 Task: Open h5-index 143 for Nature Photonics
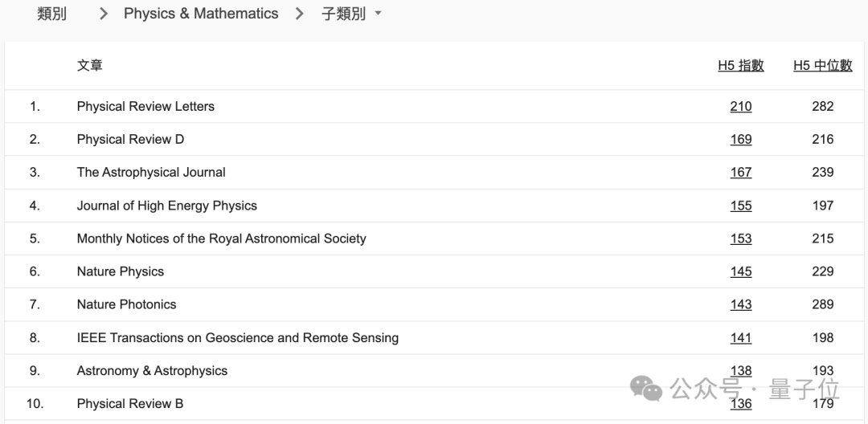click(x=741, y=304)
